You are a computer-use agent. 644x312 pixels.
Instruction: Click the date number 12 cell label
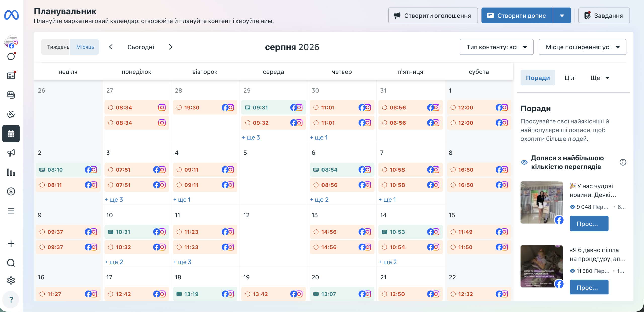pos(246,215)
